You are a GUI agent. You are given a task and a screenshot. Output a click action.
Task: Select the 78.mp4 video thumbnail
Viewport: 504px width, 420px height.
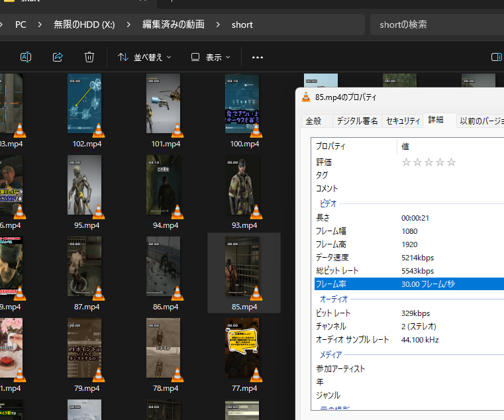point(164,348)
